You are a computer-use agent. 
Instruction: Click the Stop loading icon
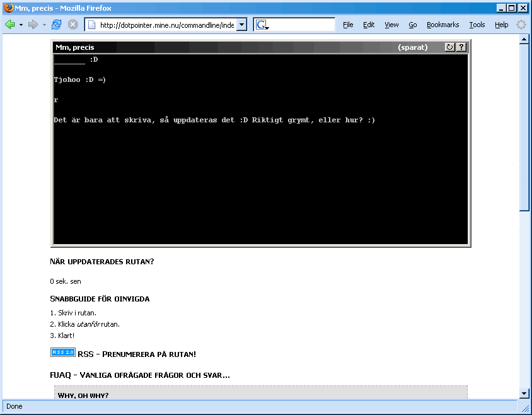click(x=73, y=25)
